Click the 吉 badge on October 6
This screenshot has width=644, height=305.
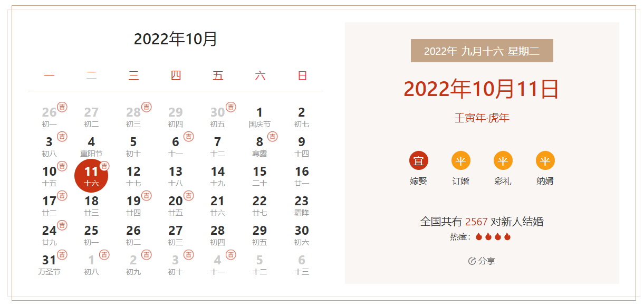(189, 137)
